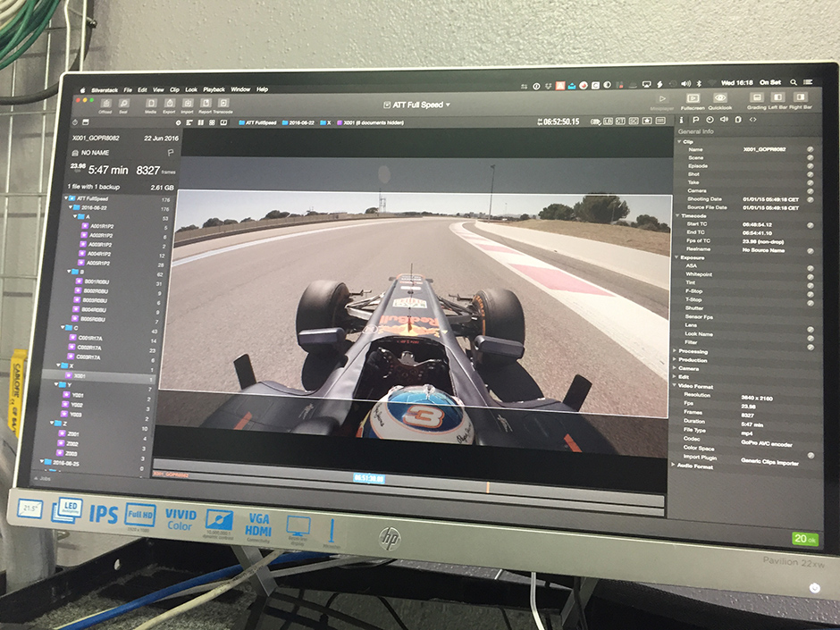
Task: Open the Grading panel icon
Action: [x=757, y=98]
